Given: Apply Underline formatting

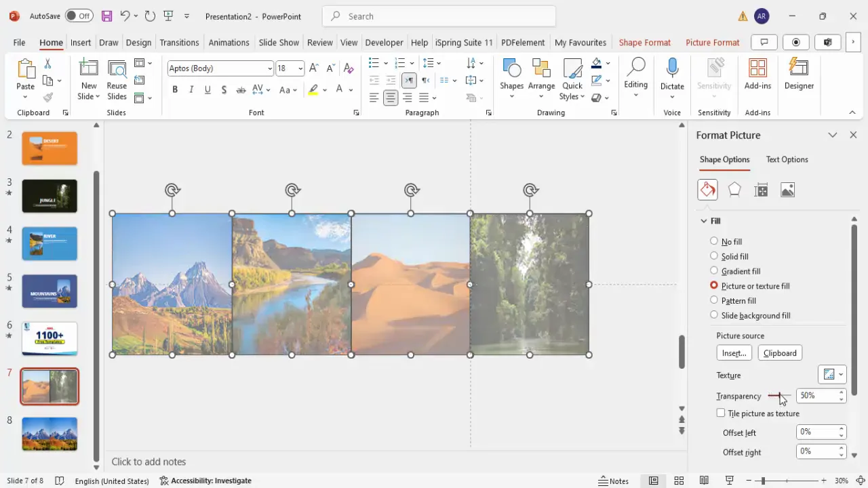Looking at the screenshot, I should coord(208,89).
